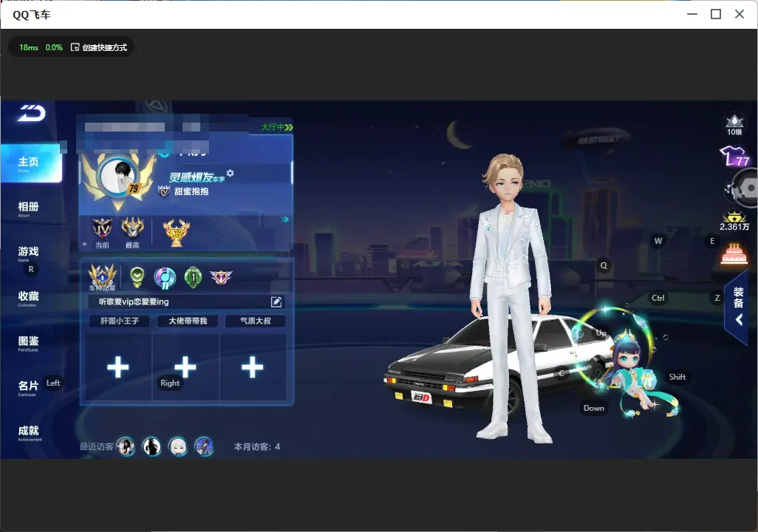Click the signature text 听歌要vip恋爱要ing
Image resolution: width=758 pixels, height=532 pixels.
pyautogui.click(x=134, y=301)
